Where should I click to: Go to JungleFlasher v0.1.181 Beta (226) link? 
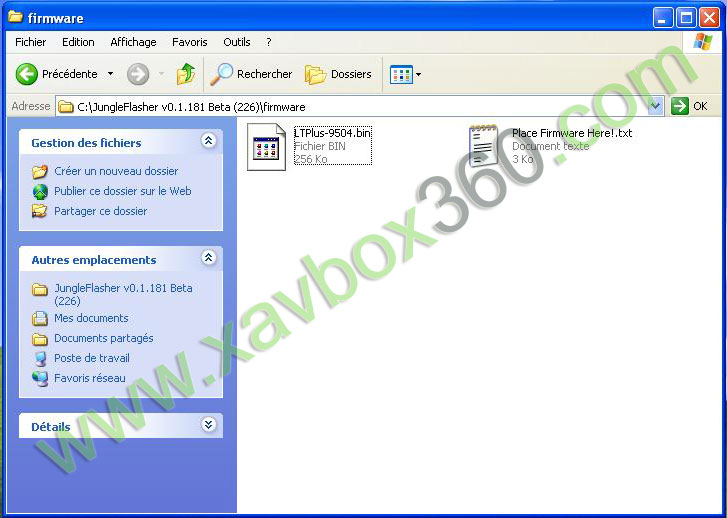click(123, 294)
